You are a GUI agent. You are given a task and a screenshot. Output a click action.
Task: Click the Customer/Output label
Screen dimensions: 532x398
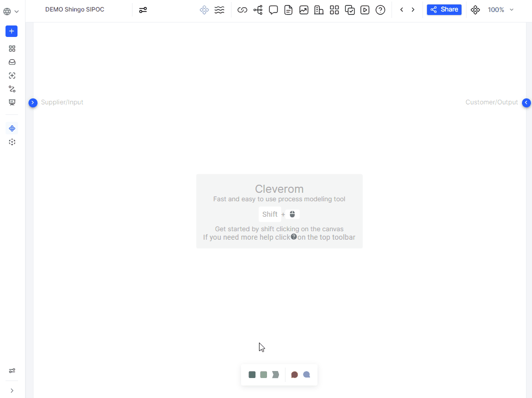click(491, 102)
